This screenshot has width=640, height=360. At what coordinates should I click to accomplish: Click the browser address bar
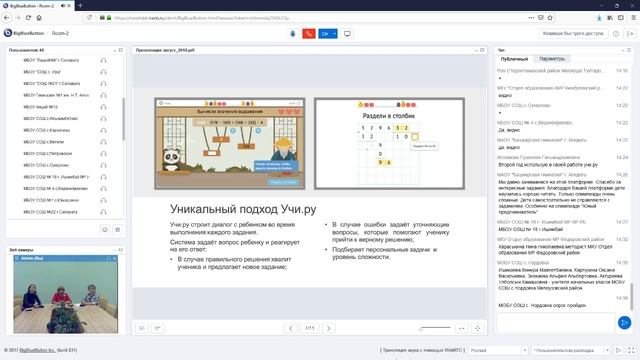[318, 18]
